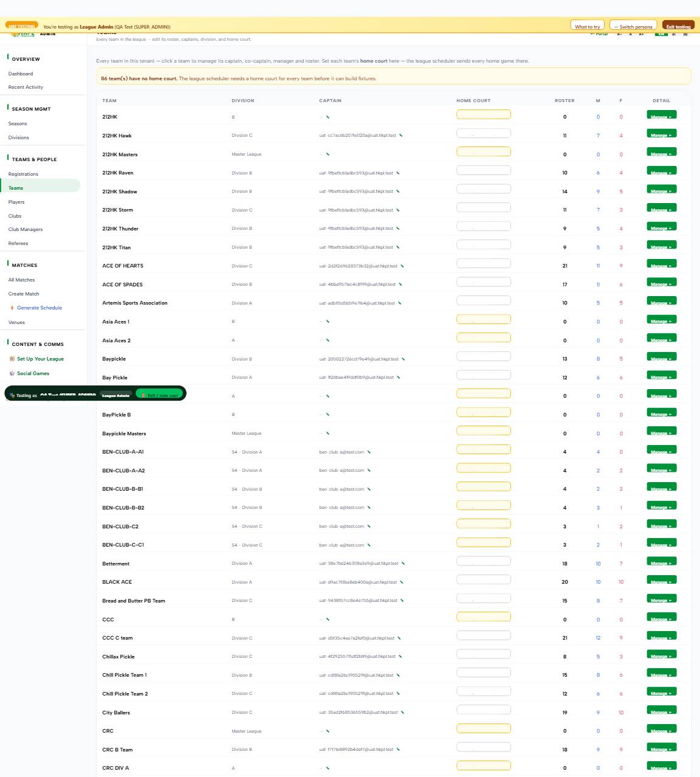Edit captain pencil icon for Baypickle
This screenshot has width=700, height=777.
tap(403, 359)
